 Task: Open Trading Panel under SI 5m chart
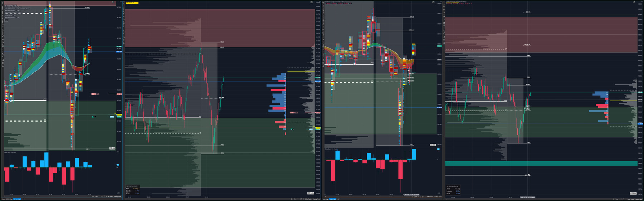[438, 197]
